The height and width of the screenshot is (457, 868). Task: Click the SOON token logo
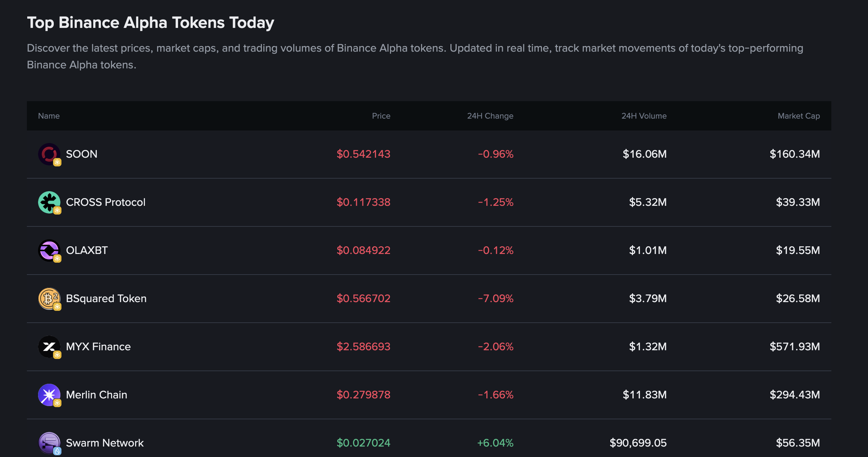pos(49,154)
